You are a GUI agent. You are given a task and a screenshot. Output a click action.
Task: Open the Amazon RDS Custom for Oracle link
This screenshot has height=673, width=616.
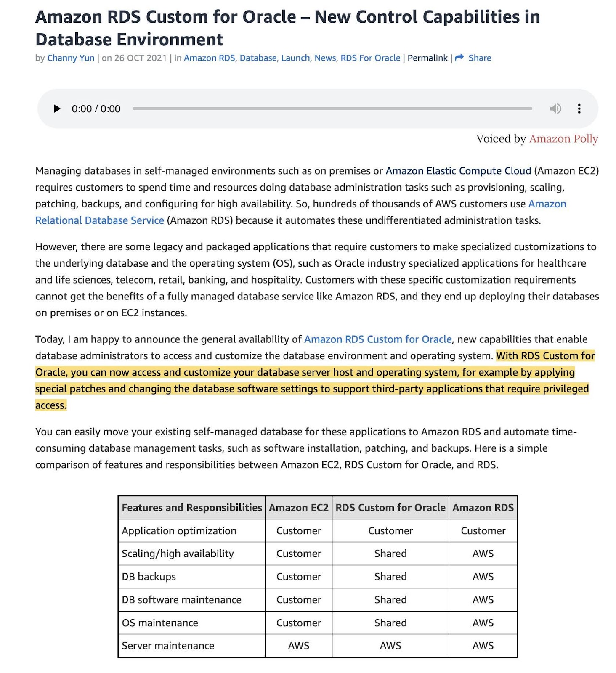(x=378, y=339)
